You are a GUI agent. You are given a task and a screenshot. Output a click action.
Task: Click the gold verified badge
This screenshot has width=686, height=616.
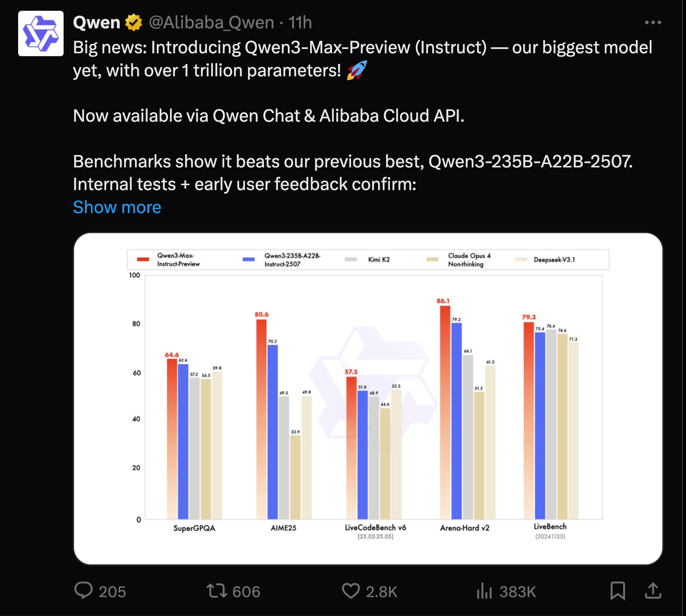(x=134, y=23)
